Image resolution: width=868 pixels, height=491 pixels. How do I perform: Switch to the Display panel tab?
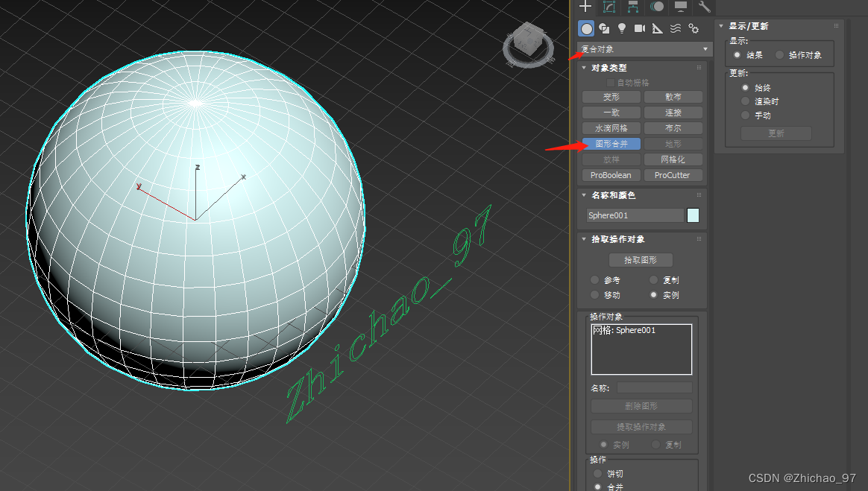point(680,7)
